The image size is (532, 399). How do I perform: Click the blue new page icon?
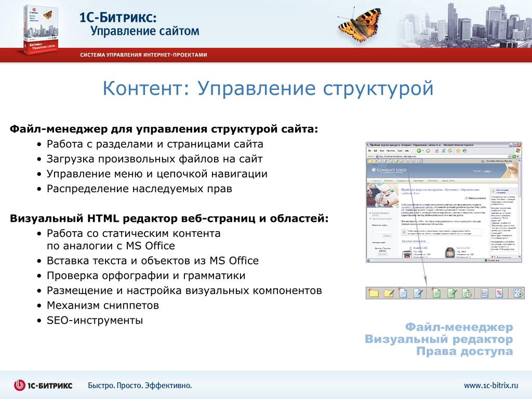point(403,293)
